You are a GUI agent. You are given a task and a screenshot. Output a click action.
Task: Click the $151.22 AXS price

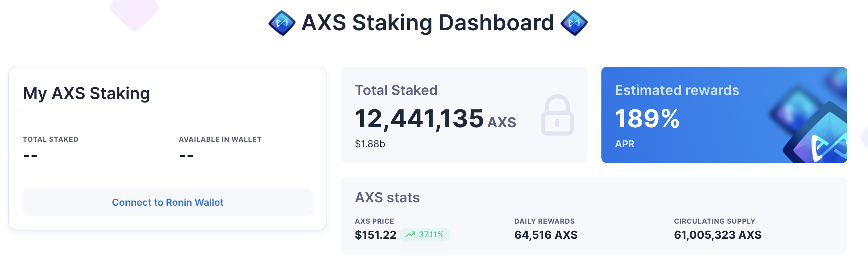pyautogui.click(x=375, y=235)
